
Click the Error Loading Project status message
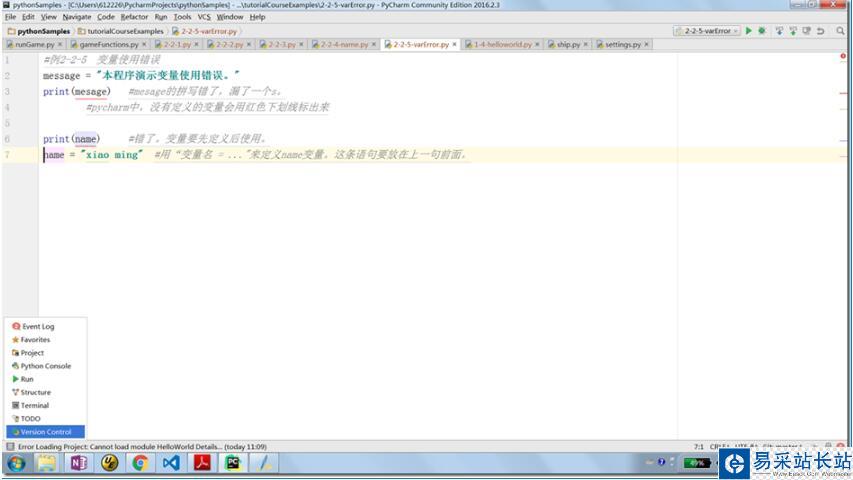click(x=142, y=447)
